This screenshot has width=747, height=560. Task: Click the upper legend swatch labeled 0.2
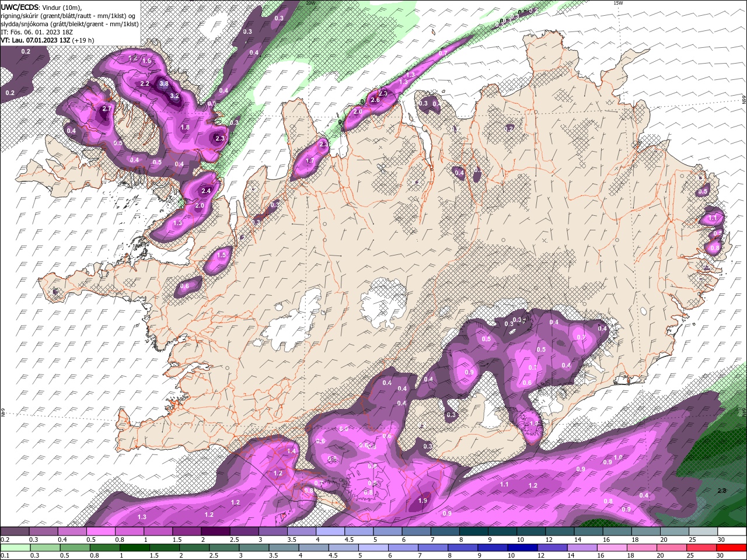click(x=15, y=531)
